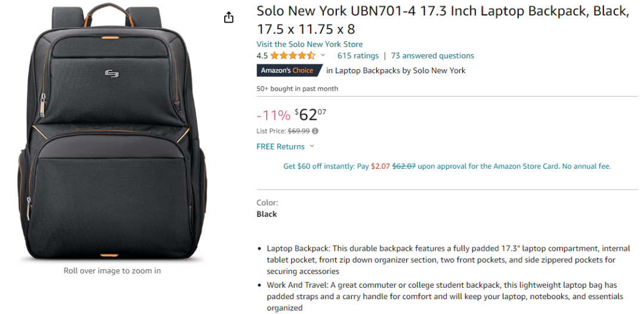The image size is (644, 314).
Task: Expand the ratings breakdown chevron after stars
Action: (323, 55)
